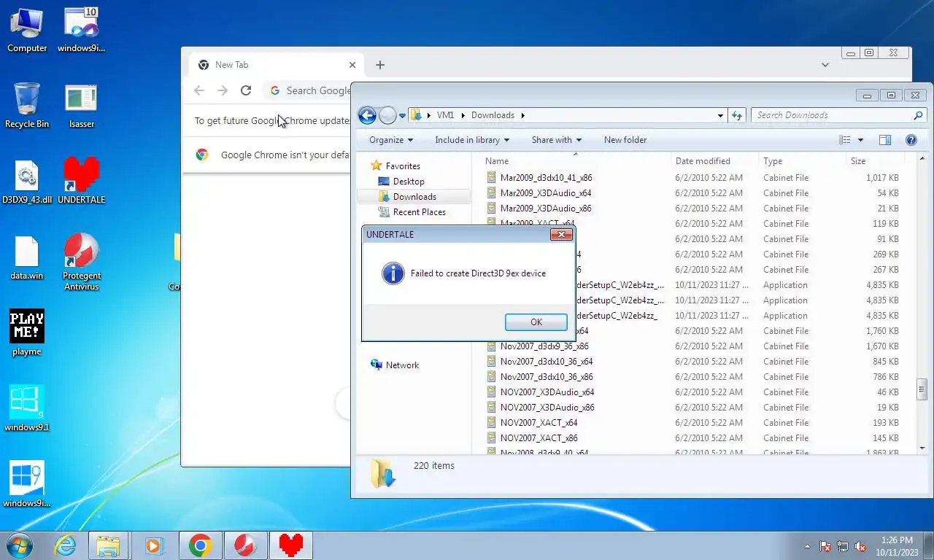Viewport: 934px width, 560px height.
Task: Open the Computer desktop icon
Action: [27, 31]
